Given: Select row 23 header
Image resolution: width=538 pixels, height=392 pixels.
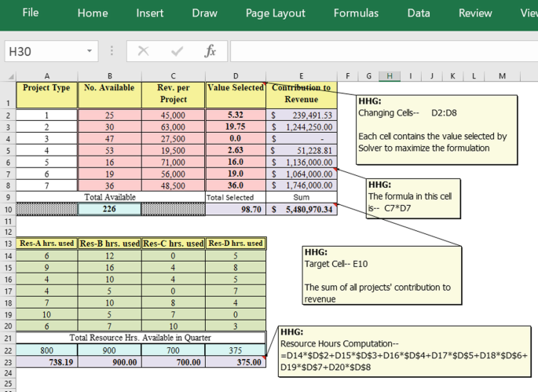Looking at the screenshot, I should [8, 362].
